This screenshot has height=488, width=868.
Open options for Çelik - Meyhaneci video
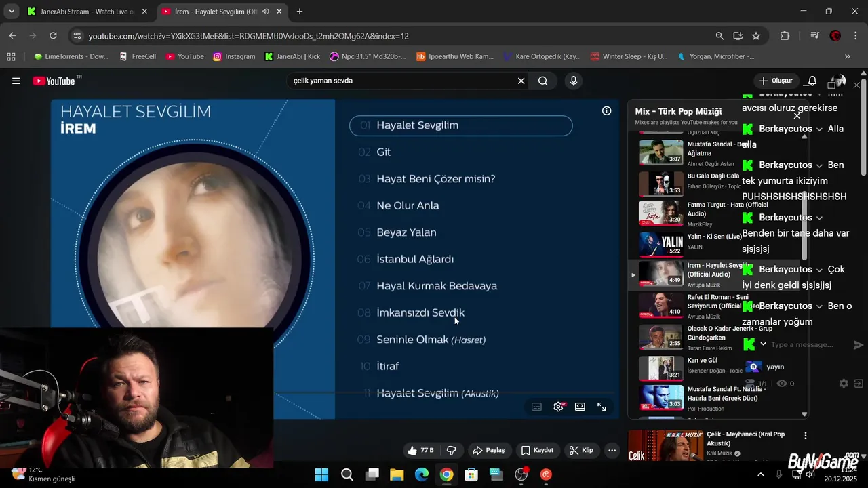pyautogui.click(x=806, y=436)
